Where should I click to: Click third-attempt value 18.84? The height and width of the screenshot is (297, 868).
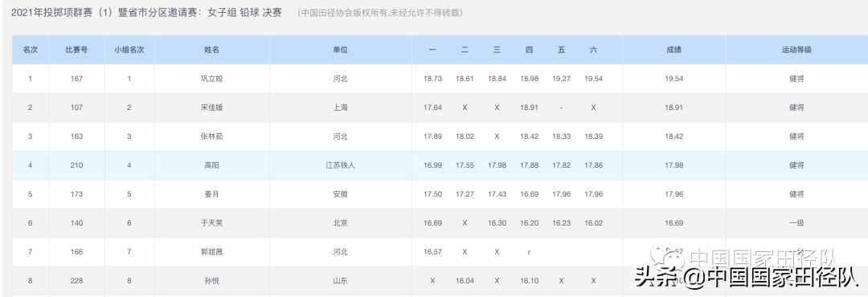coord(497,79)
